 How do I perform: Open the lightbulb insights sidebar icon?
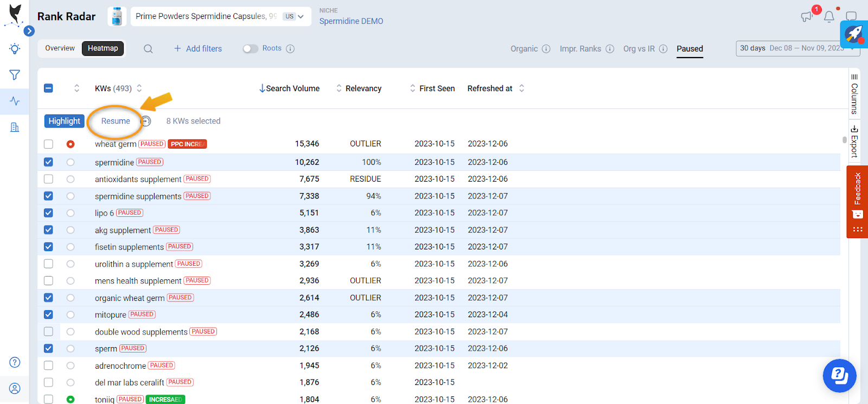pyautogui.click(x=15, y=49)
